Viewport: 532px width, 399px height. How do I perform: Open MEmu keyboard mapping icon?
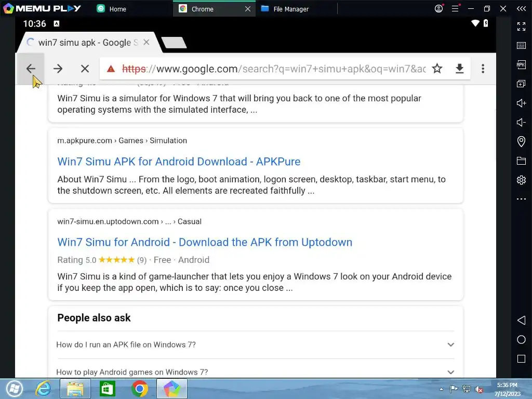point(521,46)
